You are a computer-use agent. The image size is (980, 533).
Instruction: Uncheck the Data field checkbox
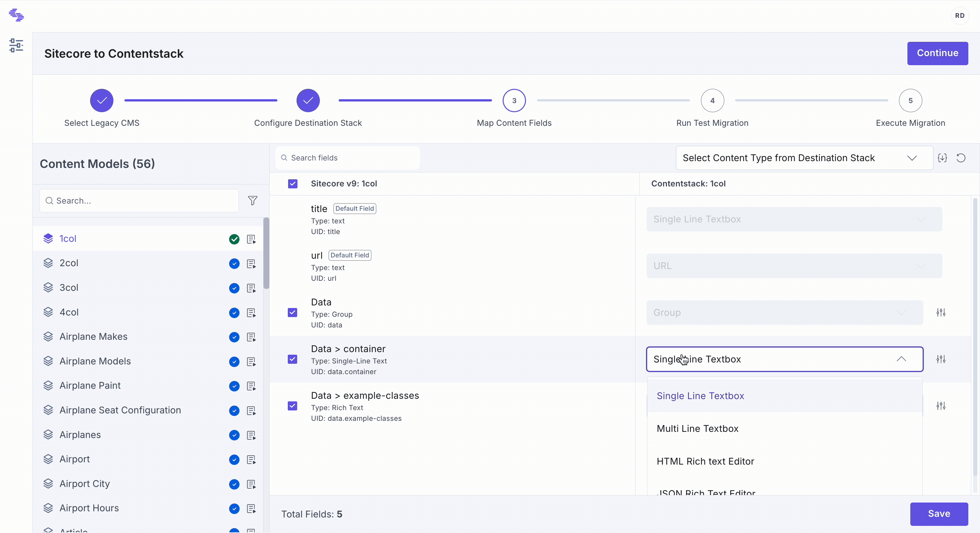293,313
